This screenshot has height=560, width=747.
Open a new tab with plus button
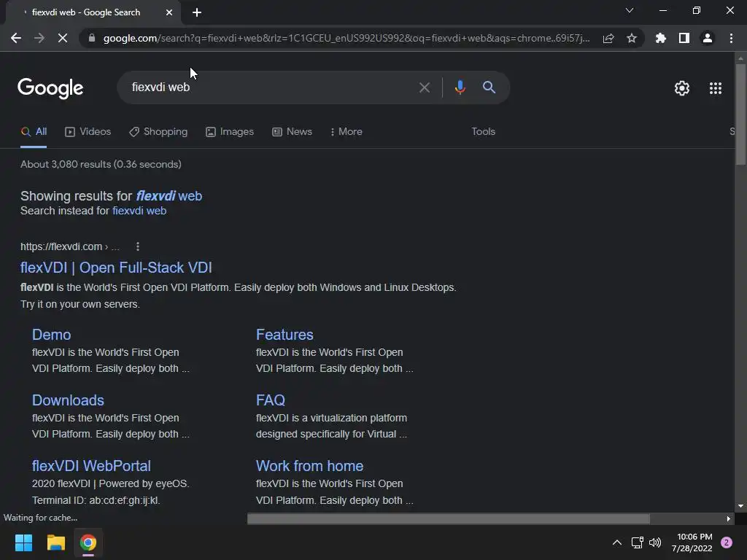[x=197, y=12]
